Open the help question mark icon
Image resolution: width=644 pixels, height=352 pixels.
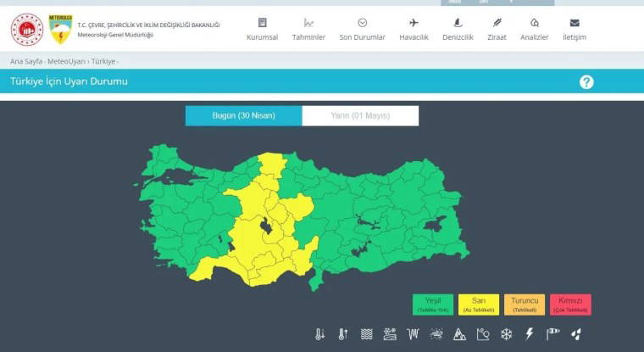pyautogui.click(x=586, y=81)
